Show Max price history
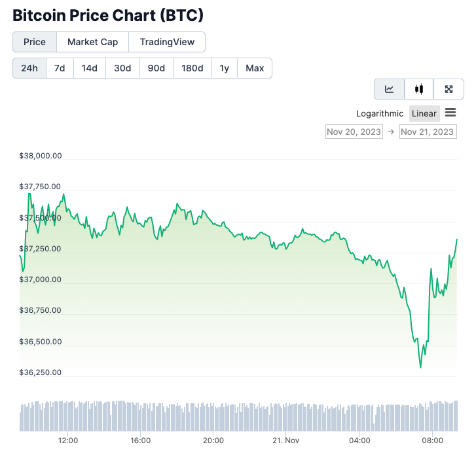Viewport: 476px width, 451px height. click(x=255, y=68)
